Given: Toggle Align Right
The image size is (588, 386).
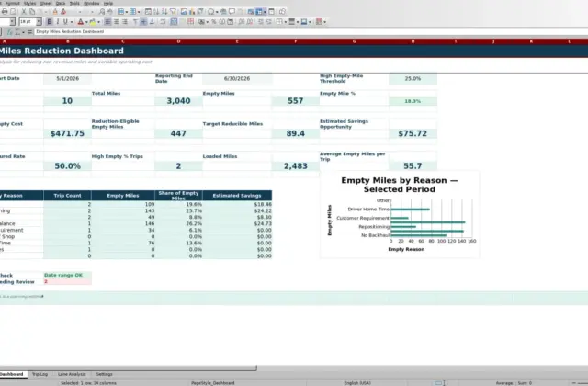Looking at the screenshot, I should click(125, 22).
